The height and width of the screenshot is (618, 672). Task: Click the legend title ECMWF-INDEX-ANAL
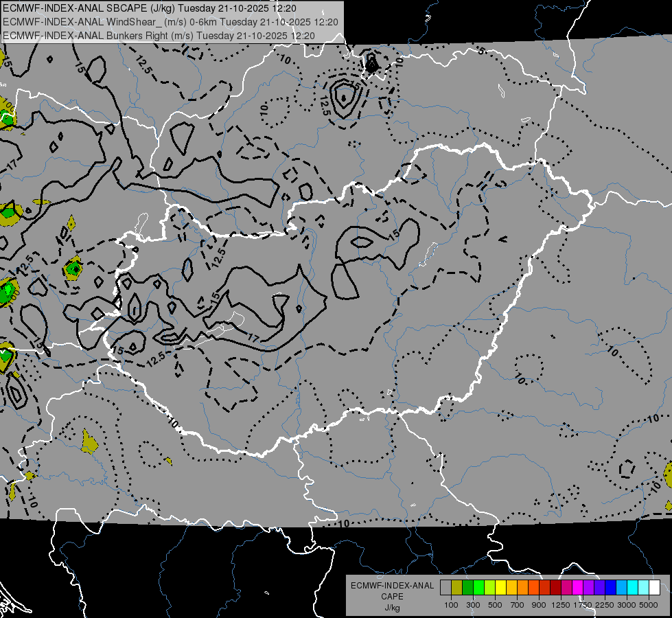pos(393,586)
